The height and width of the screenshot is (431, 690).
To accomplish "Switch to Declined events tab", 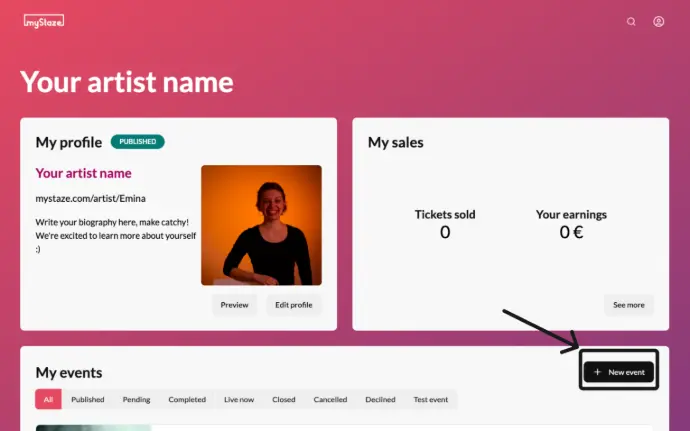I will pos(380,399).
